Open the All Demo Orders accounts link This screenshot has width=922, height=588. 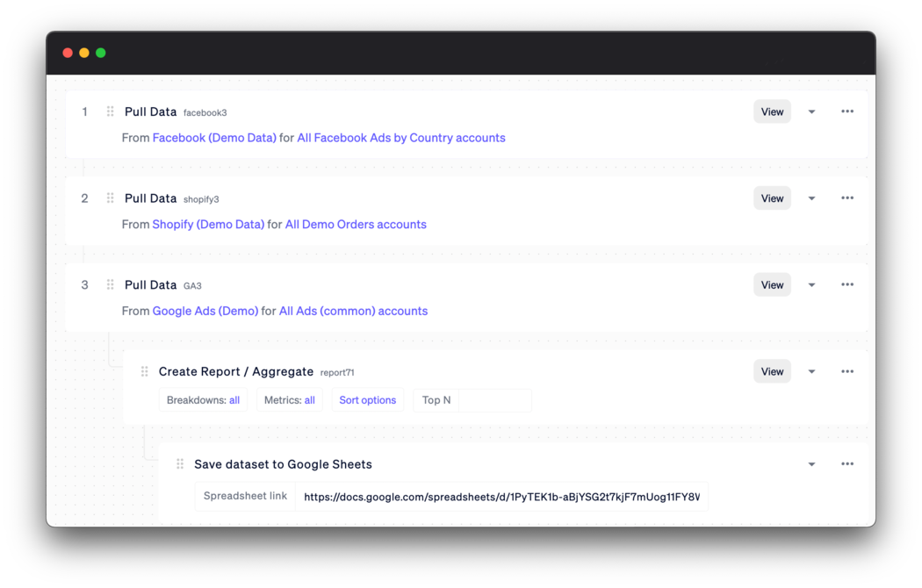click(x=356, y=225)
